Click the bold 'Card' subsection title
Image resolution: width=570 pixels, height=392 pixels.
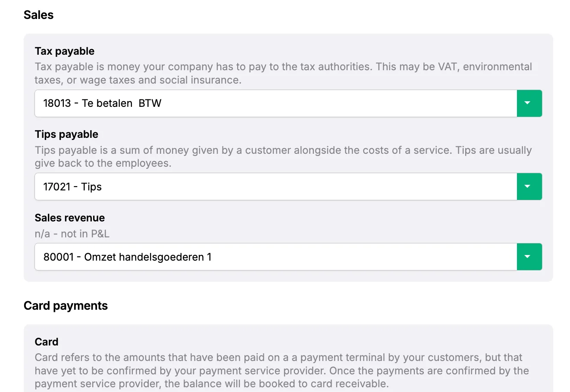click(x=47, y=342)
